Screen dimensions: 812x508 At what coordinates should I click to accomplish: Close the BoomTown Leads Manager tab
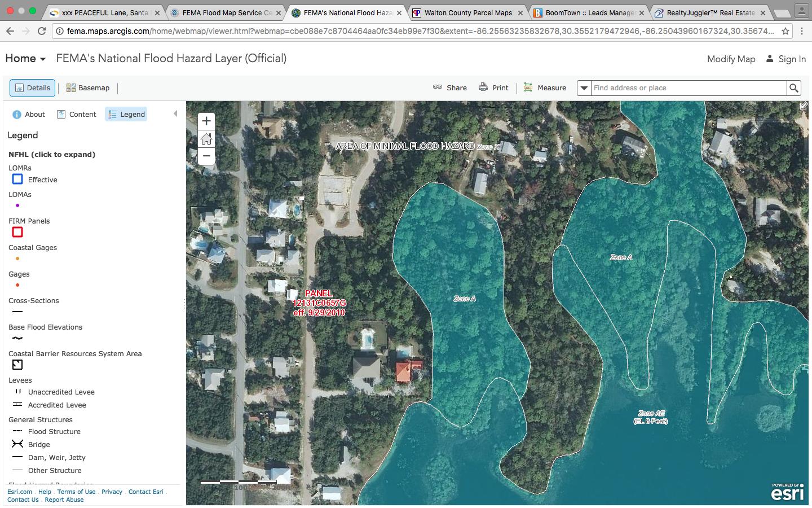click(x=641, y=12)
